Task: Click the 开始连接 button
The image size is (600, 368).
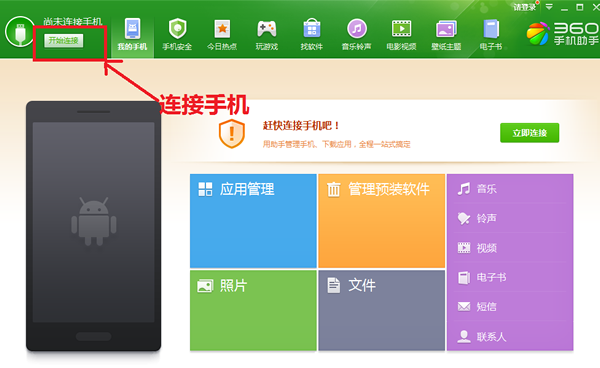Action: pos(64,41)
